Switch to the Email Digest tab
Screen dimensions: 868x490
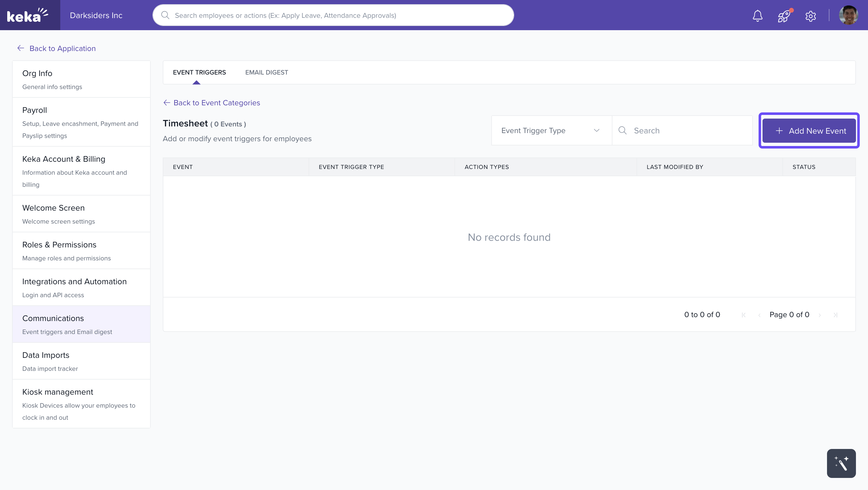(x=266, y=72)
